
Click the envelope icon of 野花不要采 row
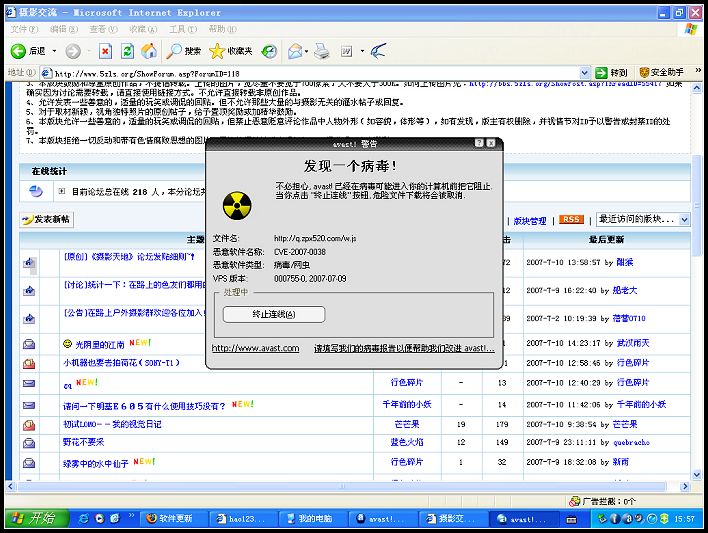[29, 443]
